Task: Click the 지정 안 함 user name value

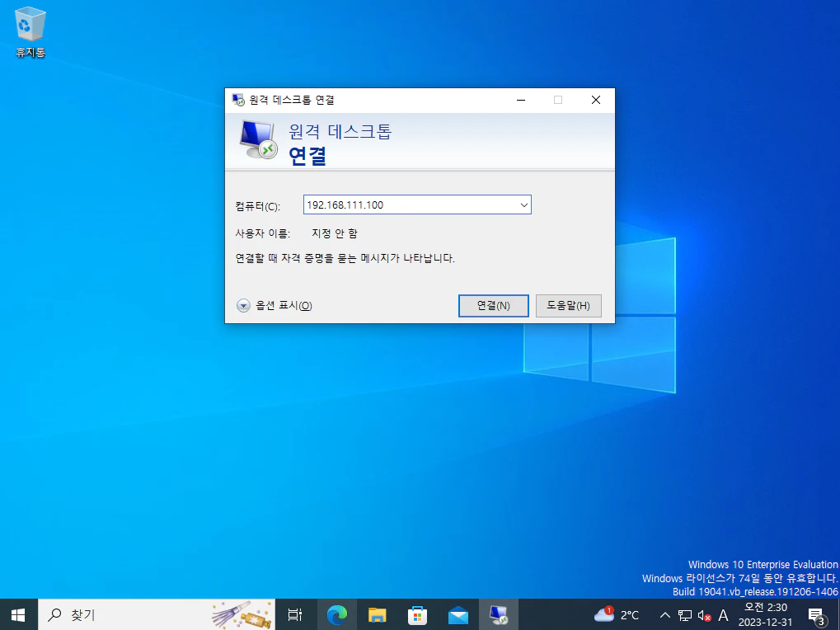Action: pyautogui.click(x=335, y=233)
